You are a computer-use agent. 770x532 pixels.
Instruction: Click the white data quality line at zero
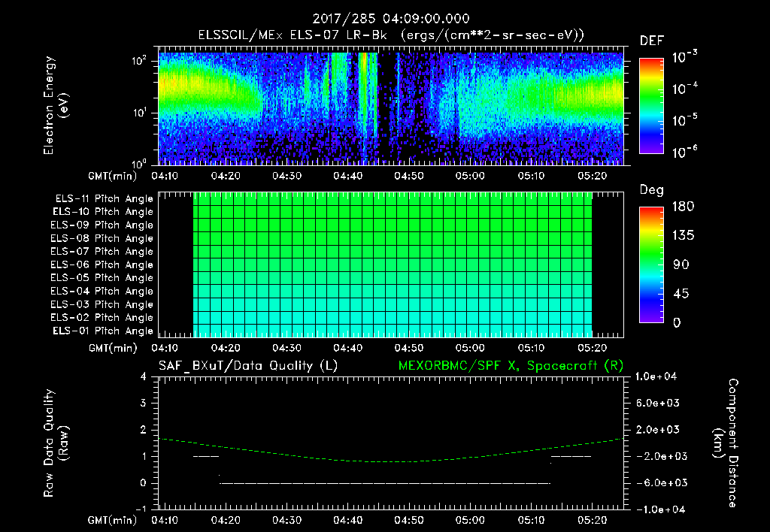point(385,483)
